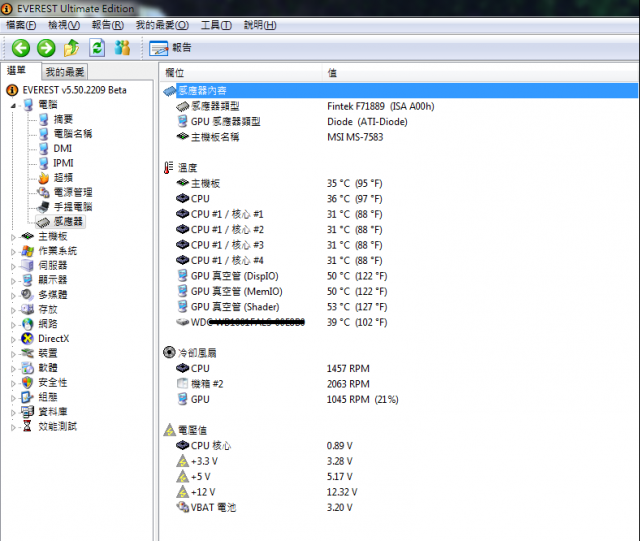Select the CPU #1 / 核心 #3 row
The width and height of the screenshot is (640, 541).
400,245
